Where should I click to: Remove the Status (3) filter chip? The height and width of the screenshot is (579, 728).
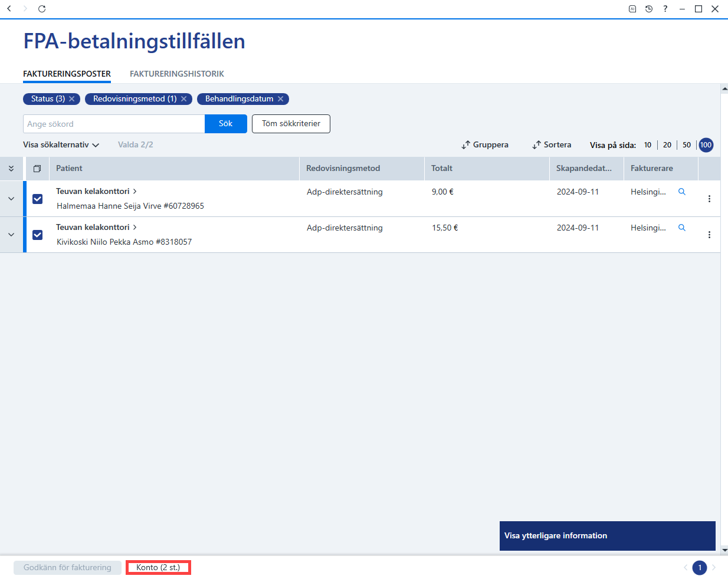click(x=72, y=99)
